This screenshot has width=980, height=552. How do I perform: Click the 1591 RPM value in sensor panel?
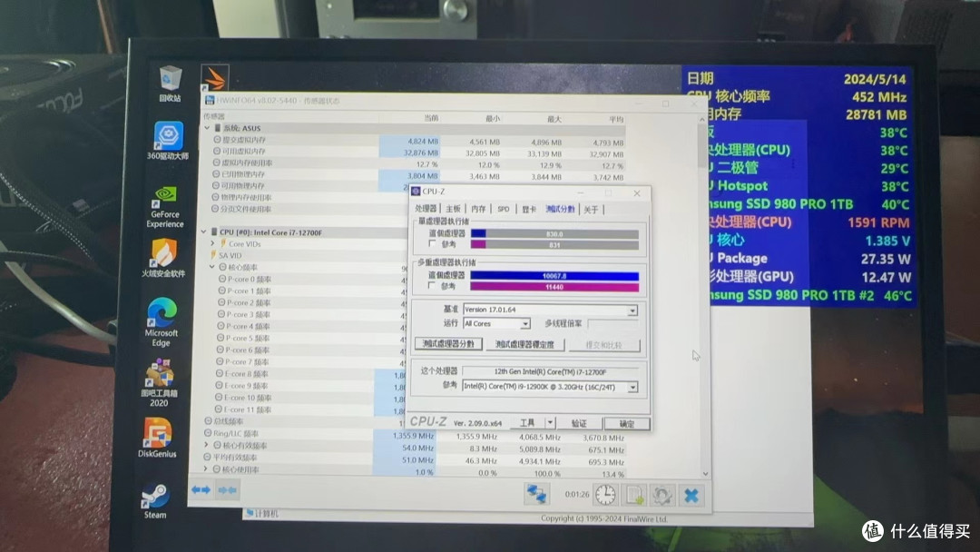pos(878,223)
